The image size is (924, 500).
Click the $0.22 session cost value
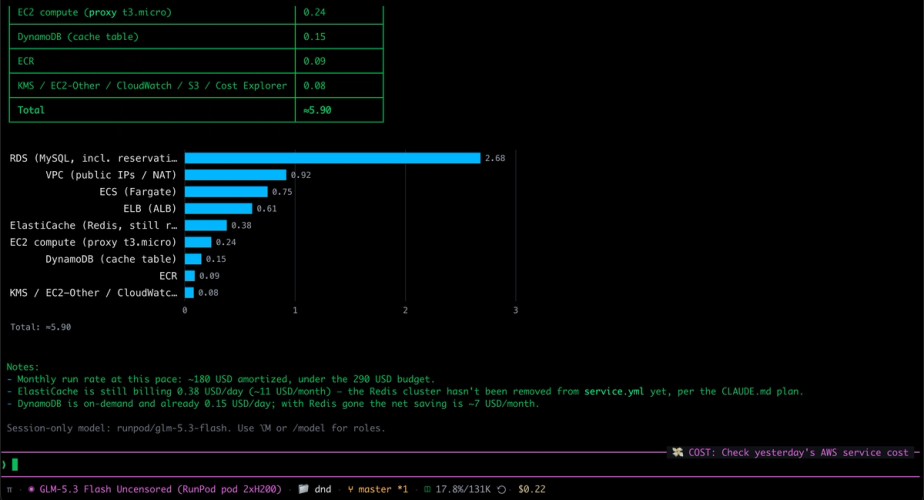point(532,489)
